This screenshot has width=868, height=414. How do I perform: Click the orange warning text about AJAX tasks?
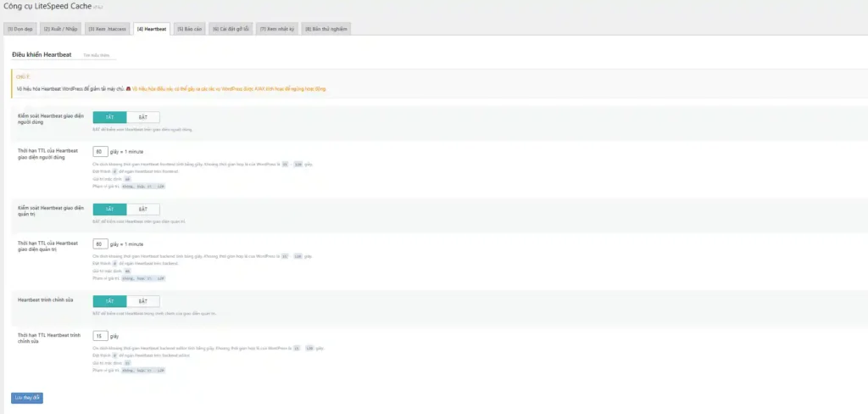click(229, 89)
